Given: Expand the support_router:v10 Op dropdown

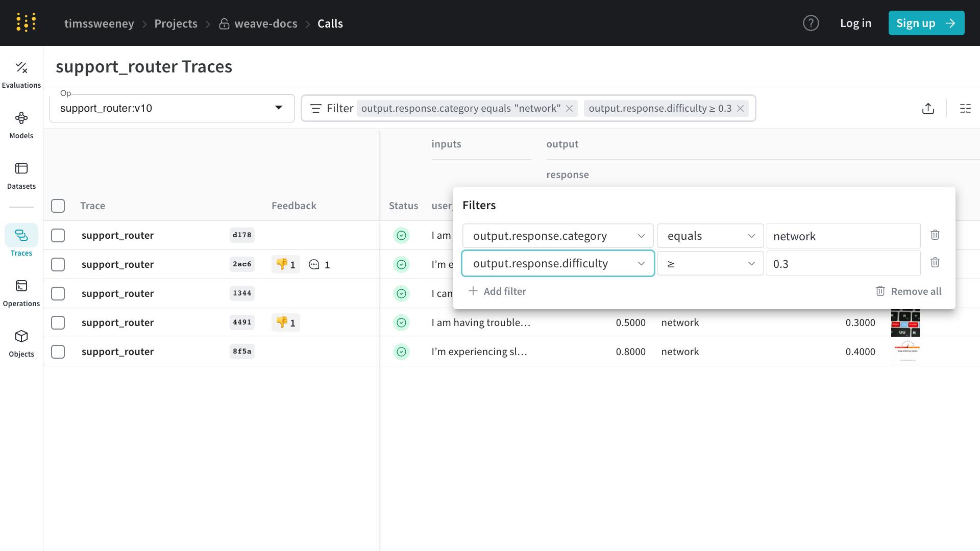Looking at the screenshot, I should [x=278, y=108].
